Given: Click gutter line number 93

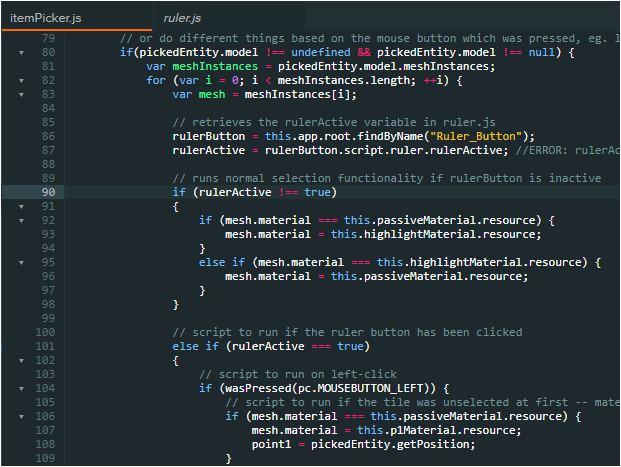Looking at the screenshot, I should click(x=48, y=234).
